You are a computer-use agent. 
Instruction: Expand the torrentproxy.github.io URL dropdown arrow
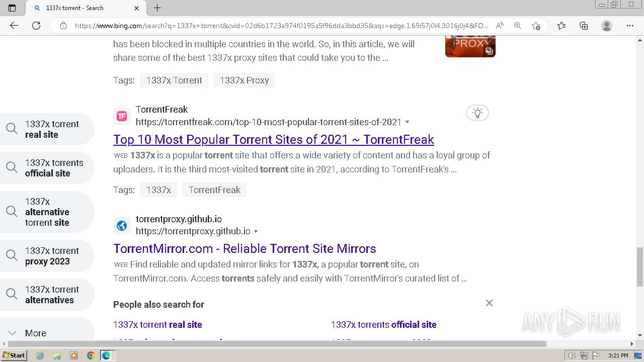click(256, 232)
